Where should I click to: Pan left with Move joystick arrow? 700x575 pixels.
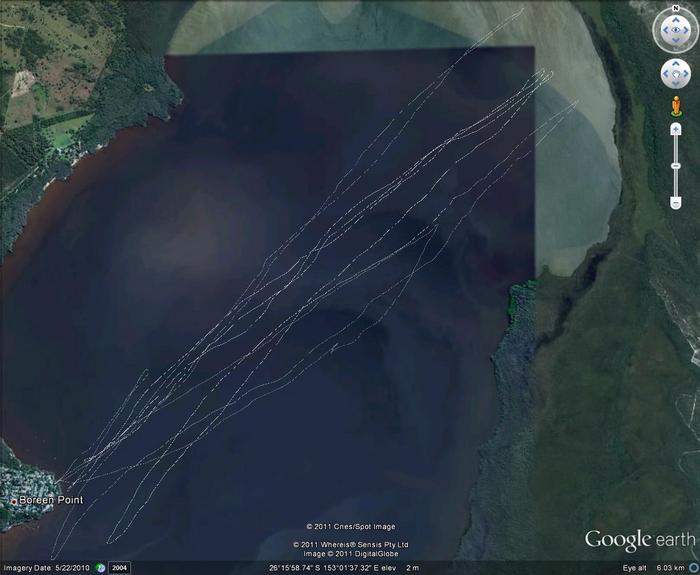click(x=664, y=75)
